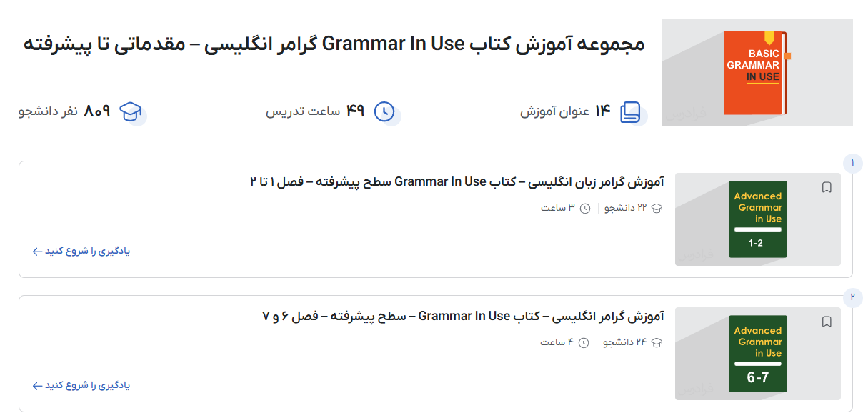
Task: Click the numbered badge ۲ on the second course
Action: [x=852, y=297]
